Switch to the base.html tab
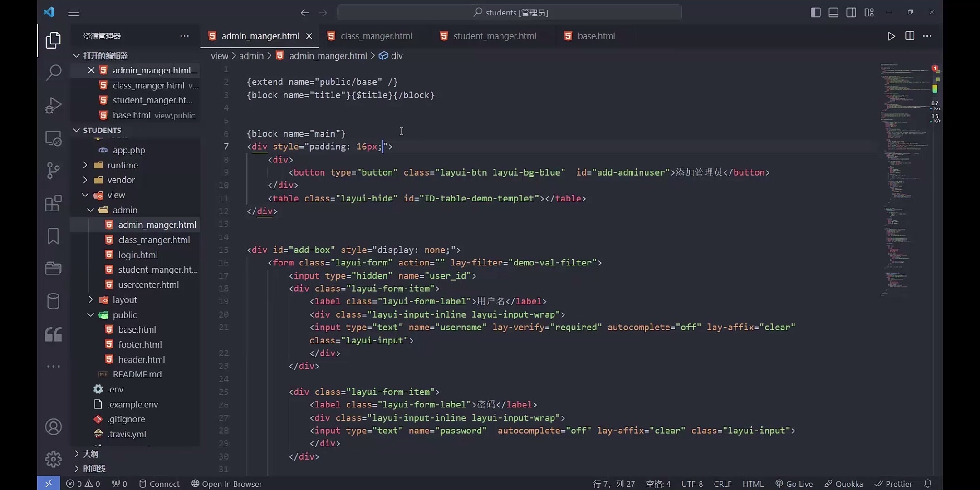 596,36
